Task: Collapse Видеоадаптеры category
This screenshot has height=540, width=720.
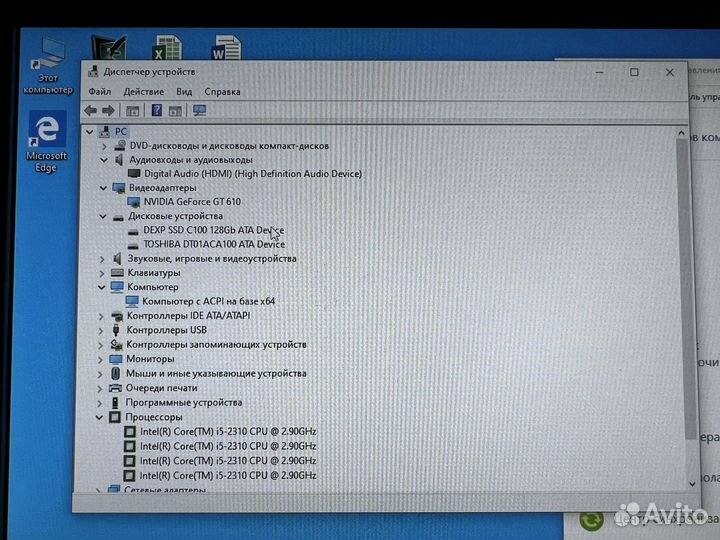Action: [103, 188]
